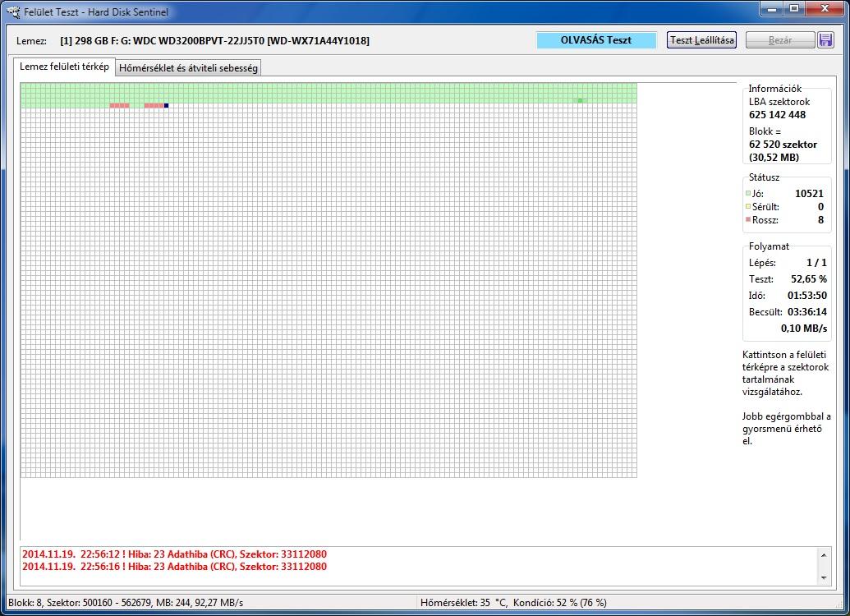Click the green Jó legend swatch
The width and height of the screenshot is (850, 616).
pyautogui.click(x=748, y=193)
